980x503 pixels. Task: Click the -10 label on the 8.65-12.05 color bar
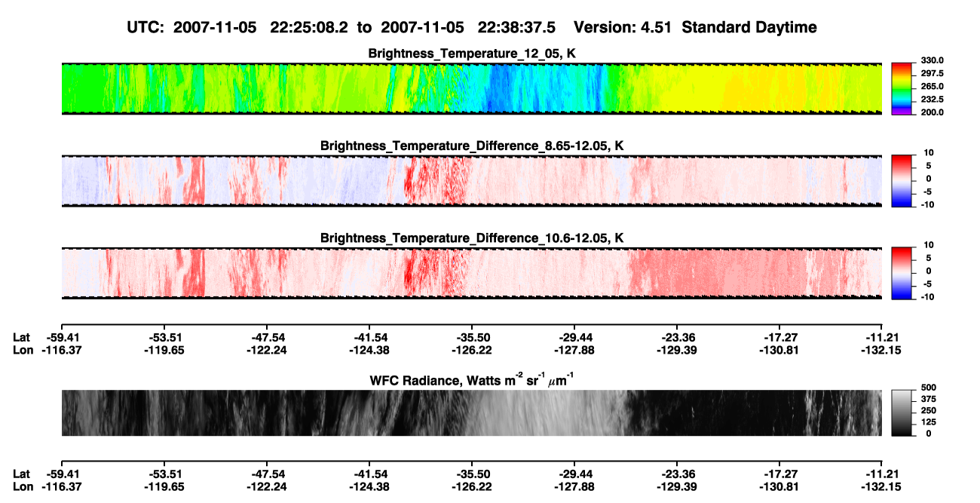pyautogui.click(x=927, y=204)
